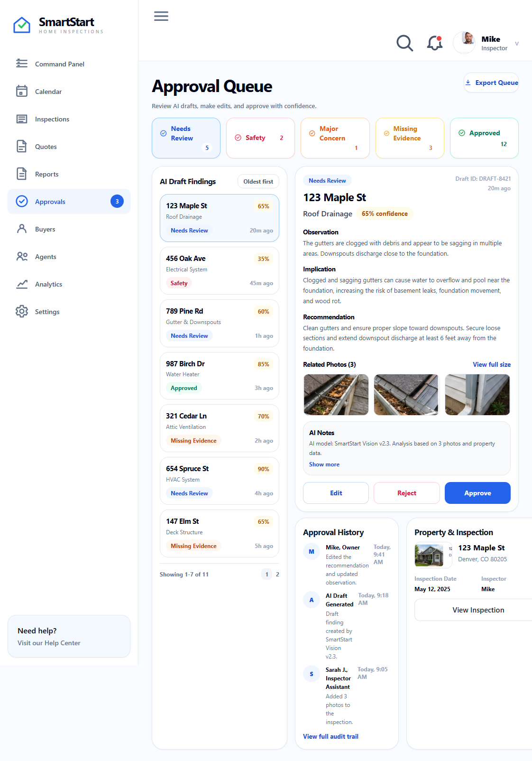Go to page 2 of findings

pos(277,575)
